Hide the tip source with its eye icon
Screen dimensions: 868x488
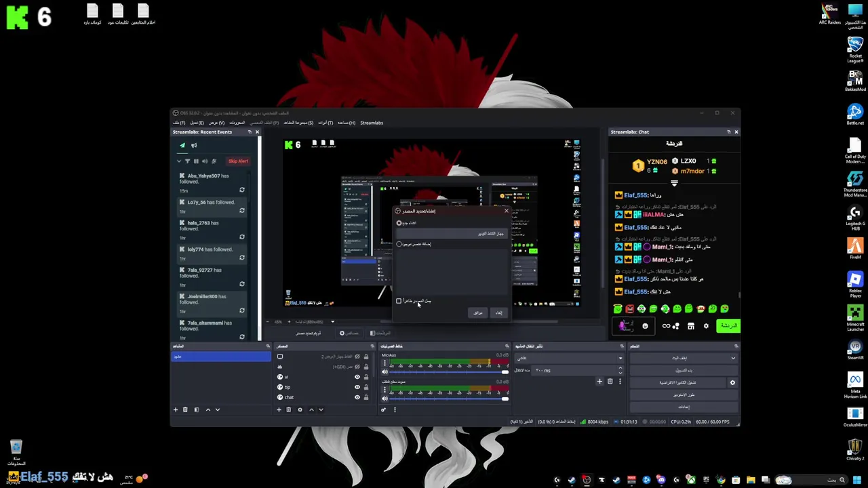coord(357,387)
